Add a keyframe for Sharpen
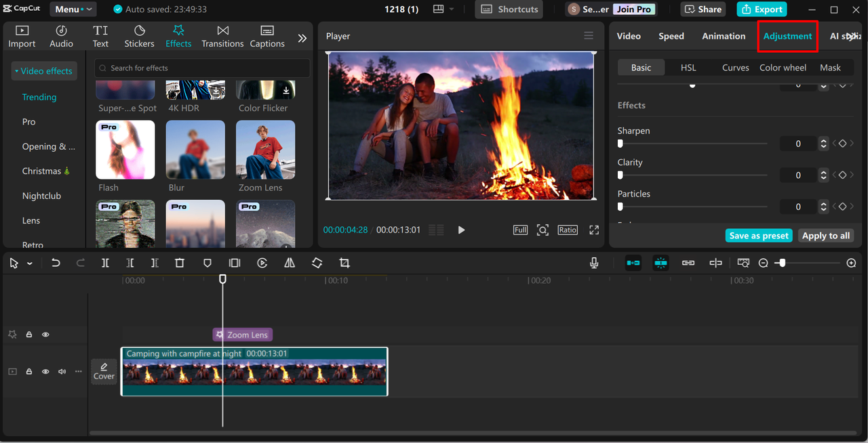The width and height of the screenshot is (868, 443). click(842, 144)
